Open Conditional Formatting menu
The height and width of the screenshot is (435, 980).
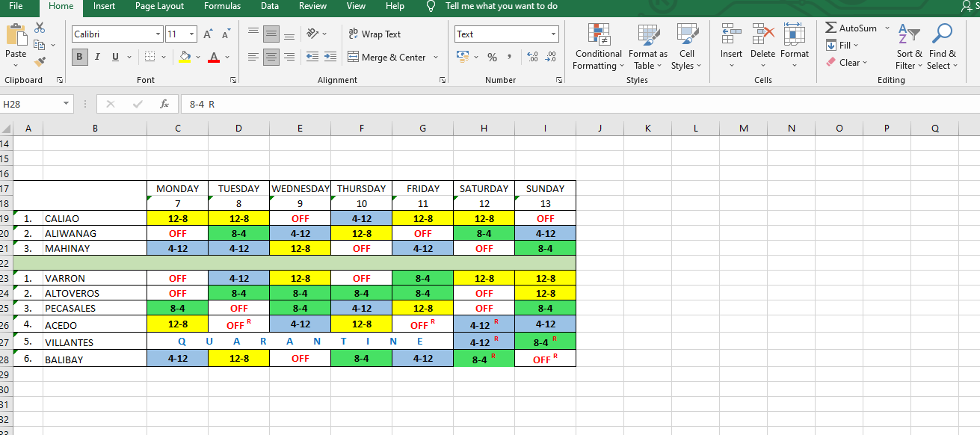point(598,47)
